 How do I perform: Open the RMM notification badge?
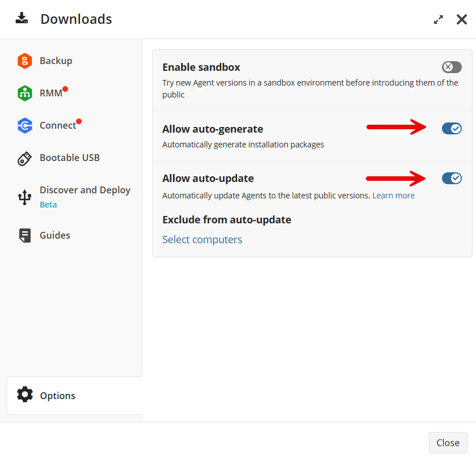pyautogui.click(x=64, y=88)
